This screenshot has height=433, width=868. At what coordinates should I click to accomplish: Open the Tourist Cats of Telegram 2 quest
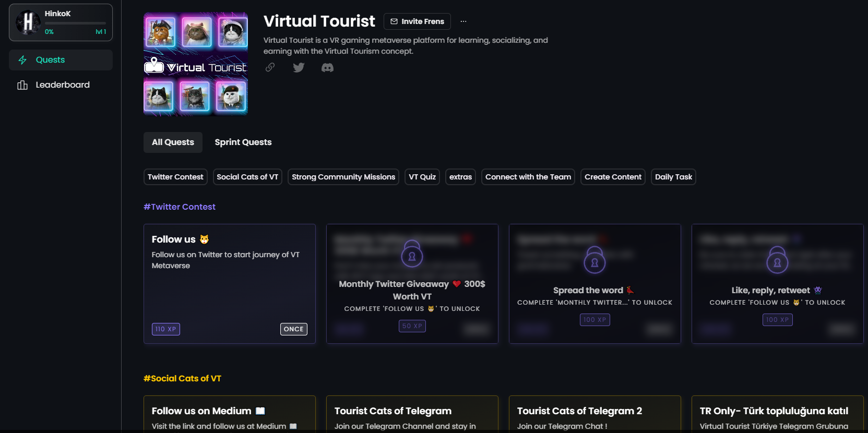[595, 414]
